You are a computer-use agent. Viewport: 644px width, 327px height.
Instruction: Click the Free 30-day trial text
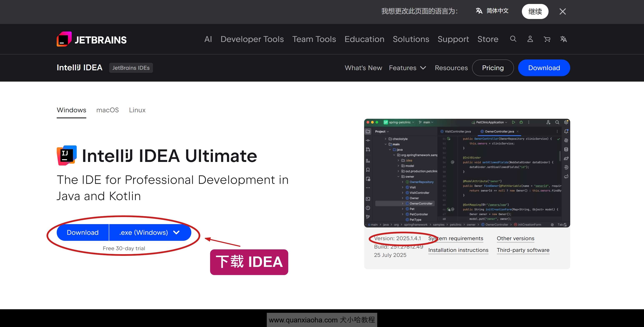(124, 248)
